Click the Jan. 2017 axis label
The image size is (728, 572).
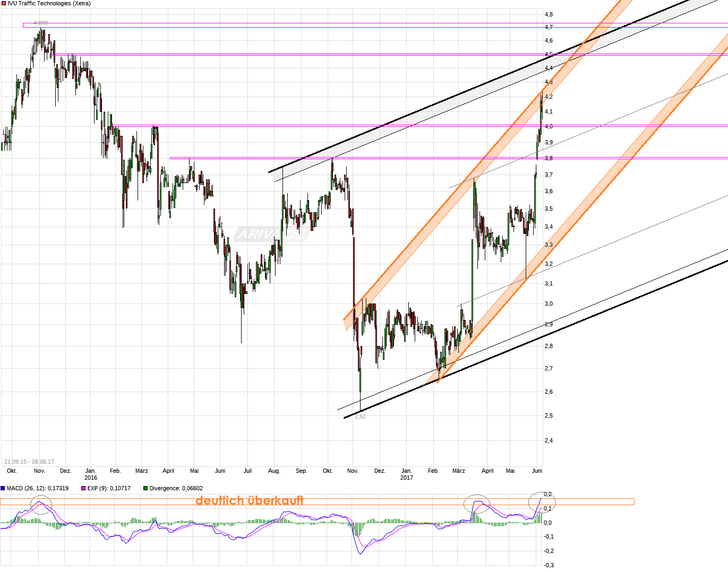coord(406,474)
